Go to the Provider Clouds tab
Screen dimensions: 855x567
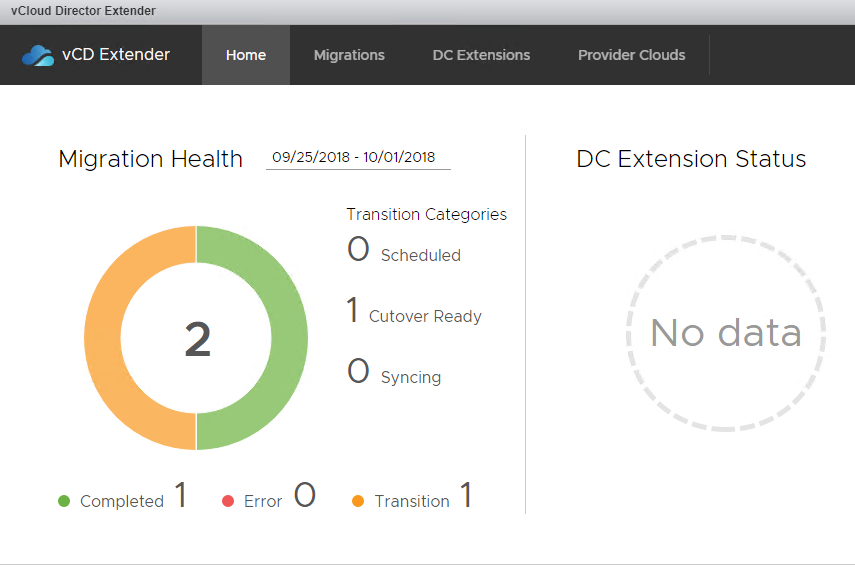(631, 55)
